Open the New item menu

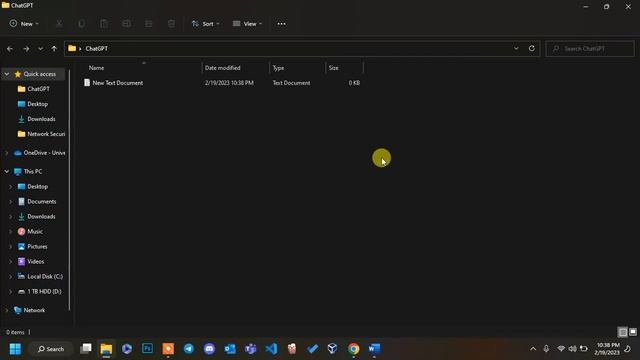point(24,24)
